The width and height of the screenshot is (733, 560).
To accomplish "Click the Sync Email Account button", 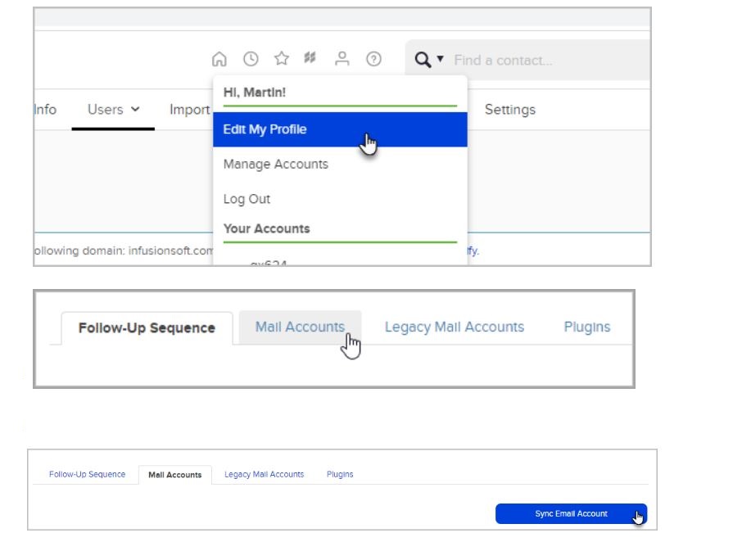I will [x=572, y=513].
